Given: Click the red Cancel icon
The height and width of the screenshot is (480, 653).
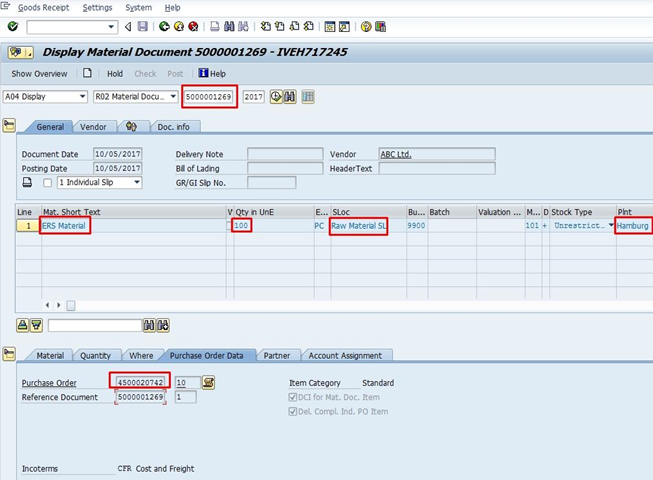Looking at the screenshot, I should click(193, 27).
